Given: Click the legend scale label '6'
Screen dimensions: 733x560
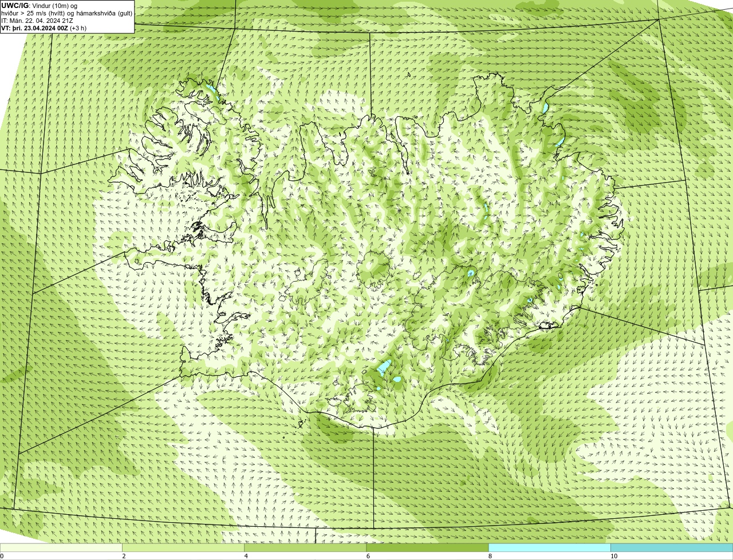Looking at the screenshot, I should pos(368,556).
